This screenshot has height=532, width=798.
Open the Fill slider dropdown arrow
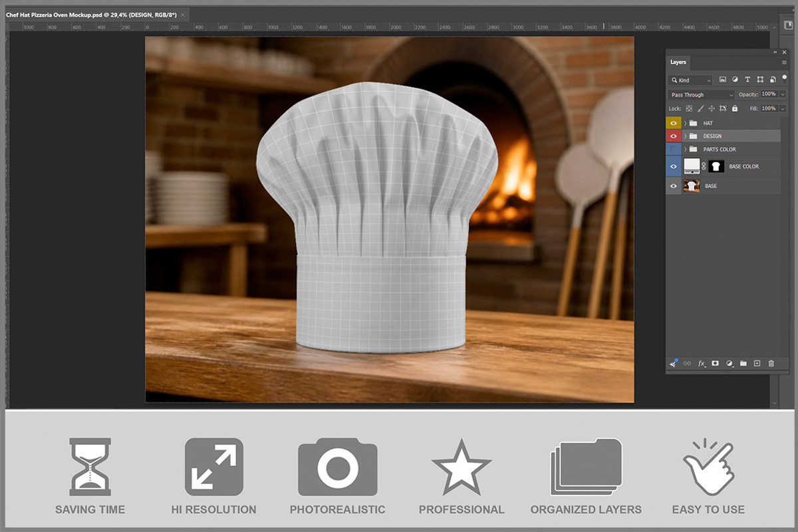(x=783, y=108)
